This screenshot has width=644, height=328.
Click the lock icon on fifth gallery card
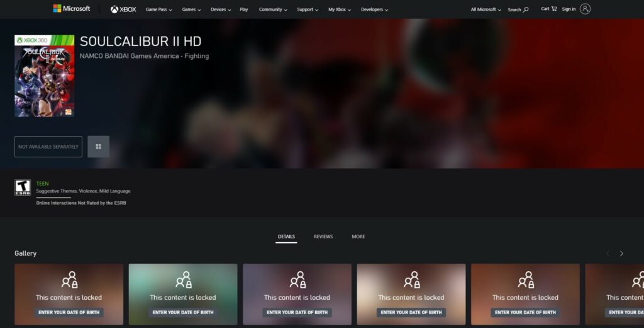pyautogui.click(x=526, y=280)
